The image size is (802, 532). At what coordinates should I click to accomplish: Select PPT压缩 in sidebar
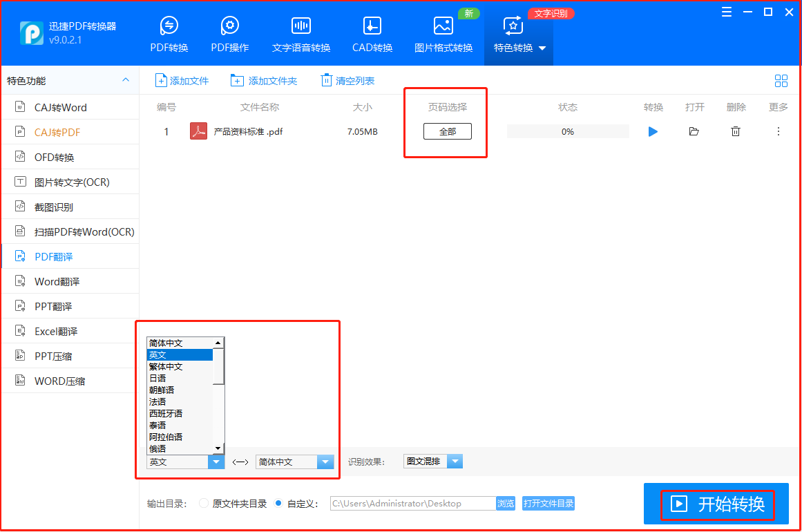tap(70, 356)
